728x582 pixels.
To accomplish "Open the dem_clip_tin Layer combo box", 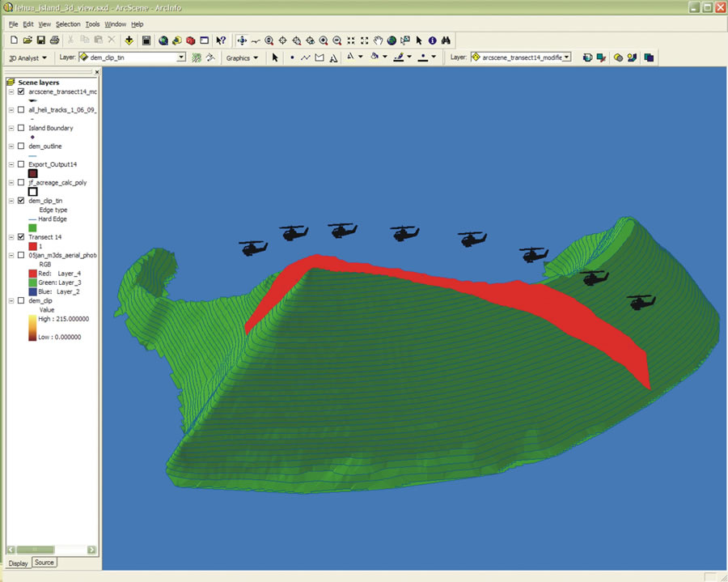I will pos(132,57).
